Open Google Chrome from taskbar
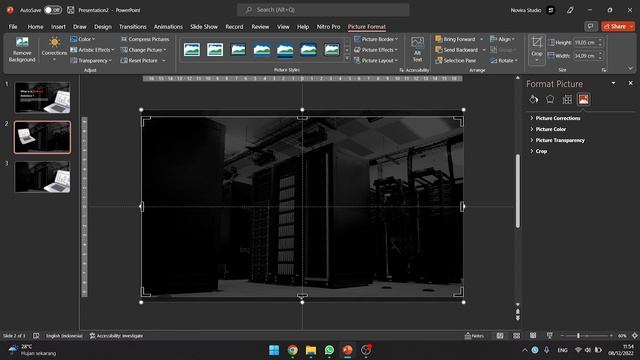This screenshot has width=640, height=360. (x=292, y=350)
